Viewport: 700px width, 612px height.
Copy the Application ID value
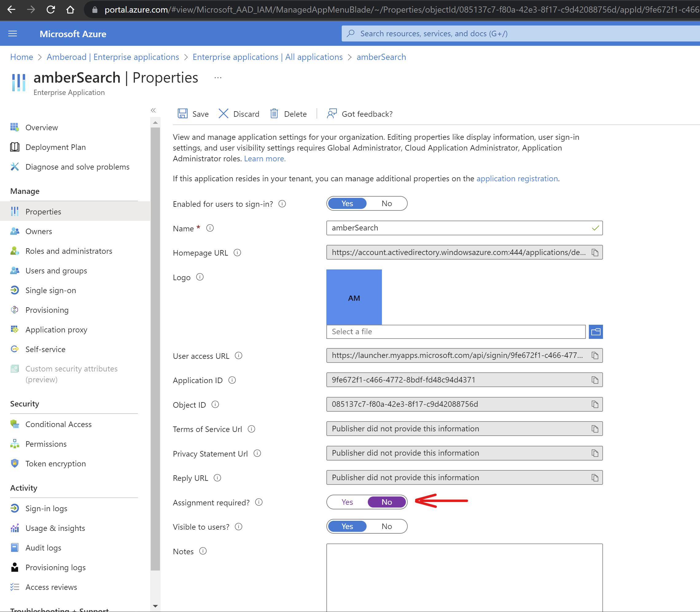[595, 380]
